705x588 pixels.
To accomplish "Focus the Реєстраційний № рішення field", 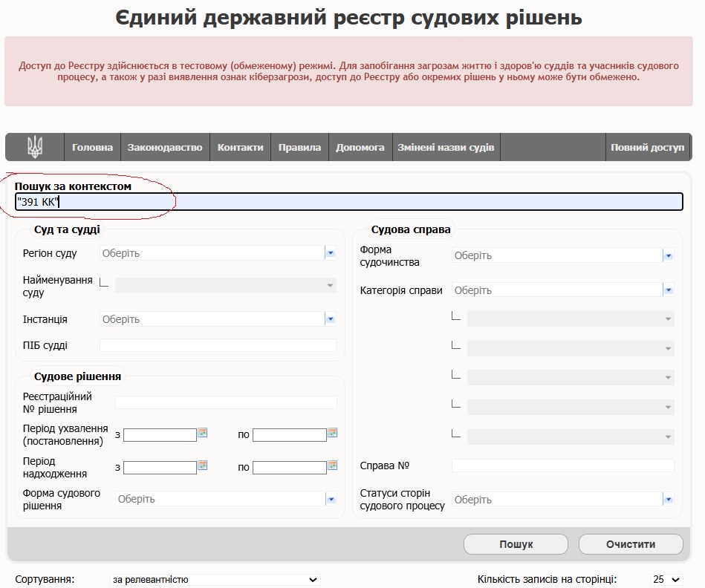I will pos(226,402).
